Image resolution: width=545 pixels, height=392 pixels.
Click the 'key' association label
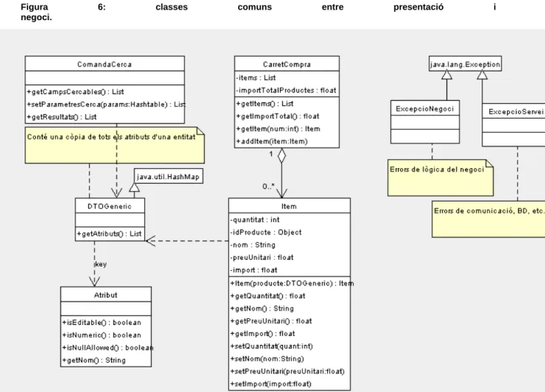(x=101, y=264)
